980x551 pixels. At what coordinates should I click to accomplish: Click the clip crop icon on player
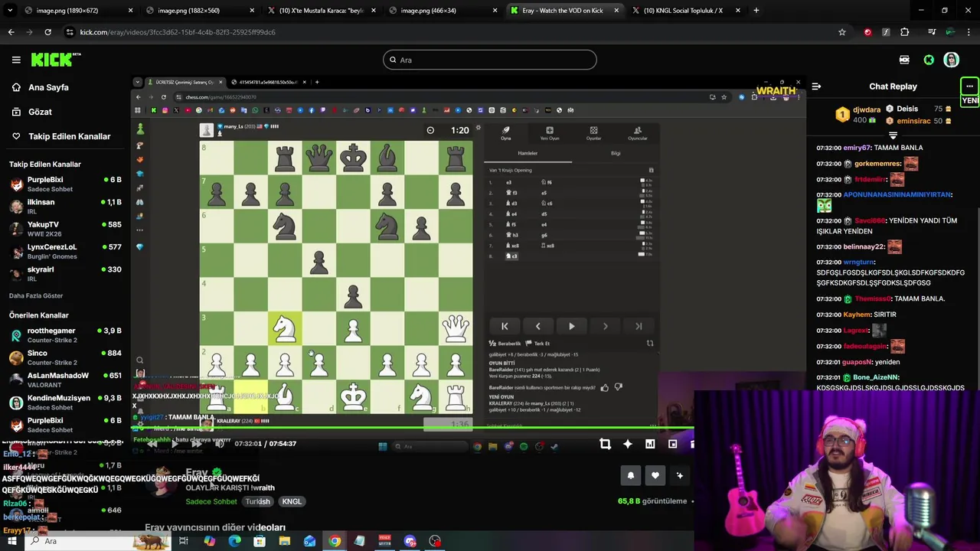[x=605, y=444]
